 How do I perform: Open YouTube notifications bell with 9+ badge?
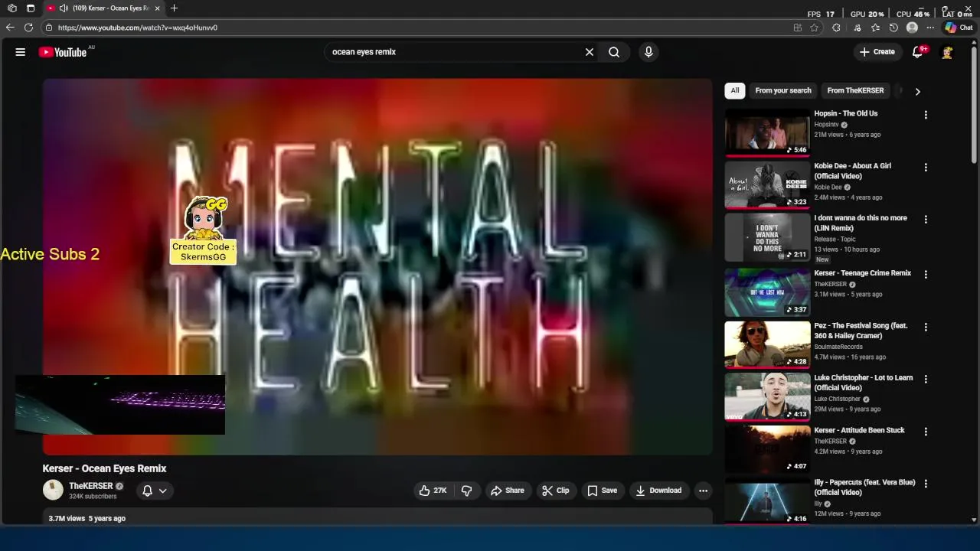click(x=918, y=52)
